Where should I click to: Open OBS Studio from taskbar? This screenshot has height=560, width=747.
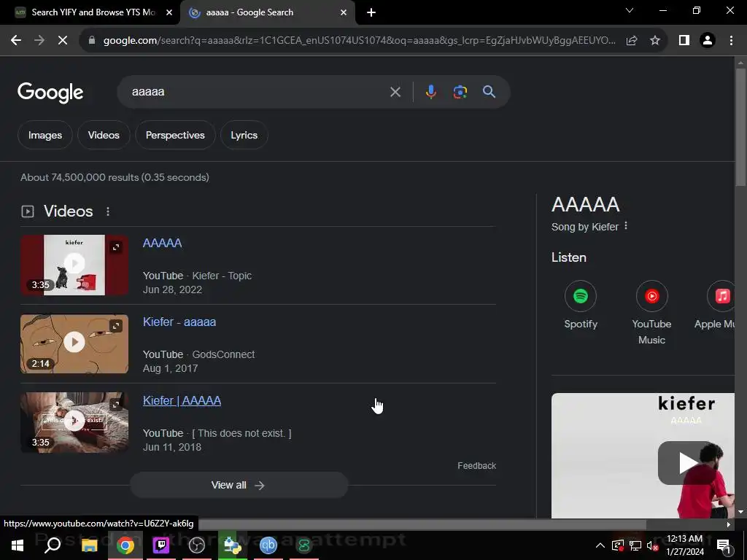197,545
